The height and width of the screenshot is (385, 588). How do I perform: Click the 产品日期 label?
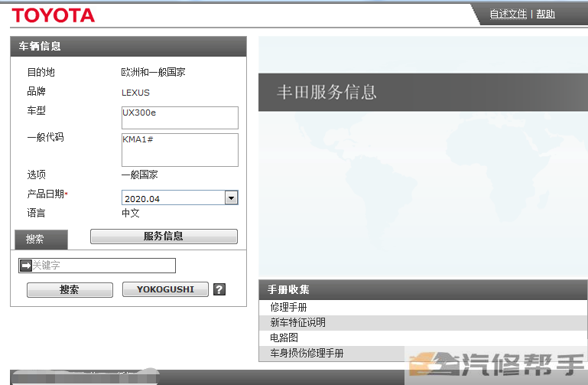pos(46,194)
